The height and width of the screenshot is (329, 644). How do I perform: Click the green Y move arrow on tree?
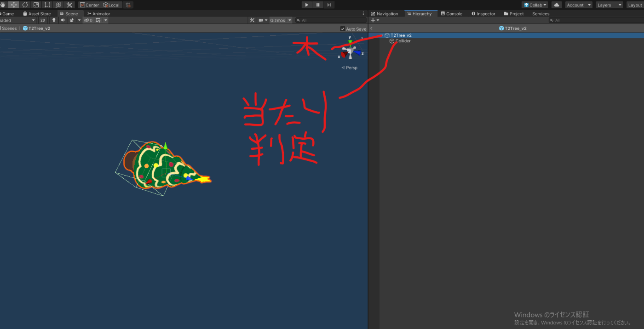[x=166, y=147]
